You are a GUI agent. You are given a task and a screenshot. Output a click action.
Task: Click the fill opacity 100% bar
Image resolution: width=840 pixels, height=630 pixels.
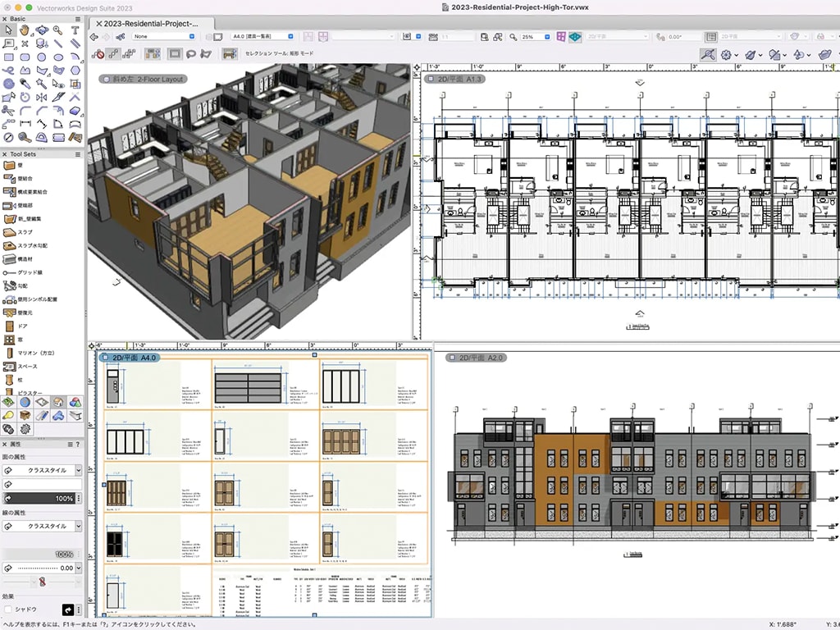[41, 498]
